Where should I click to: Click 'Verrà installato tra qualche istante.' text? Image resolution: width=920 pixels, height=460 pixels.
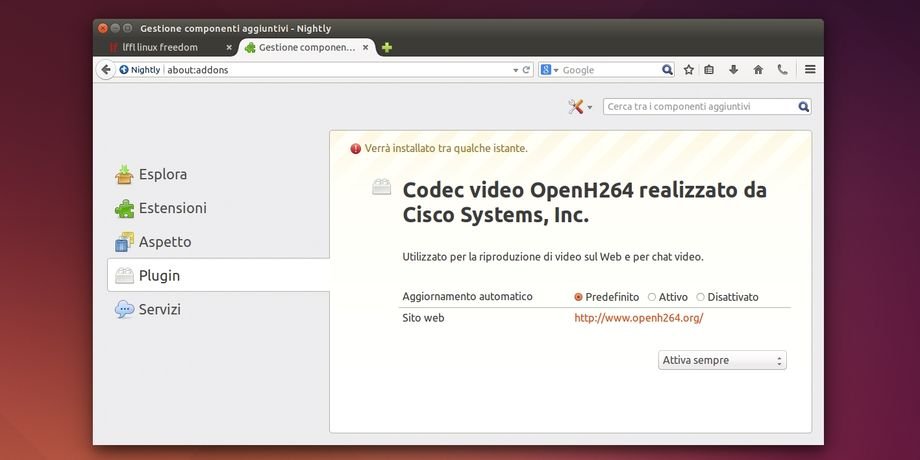click(x=446, y=148)
